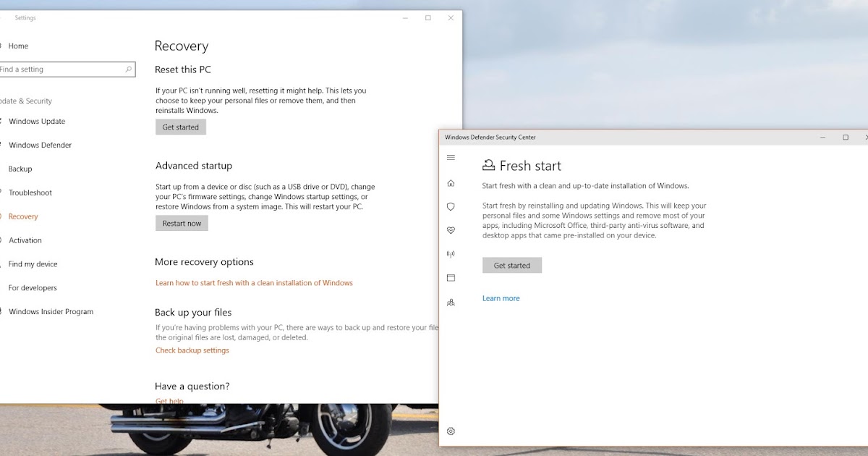
Task: Click the Fresh start page heading
Action: (x=530, y=166)
